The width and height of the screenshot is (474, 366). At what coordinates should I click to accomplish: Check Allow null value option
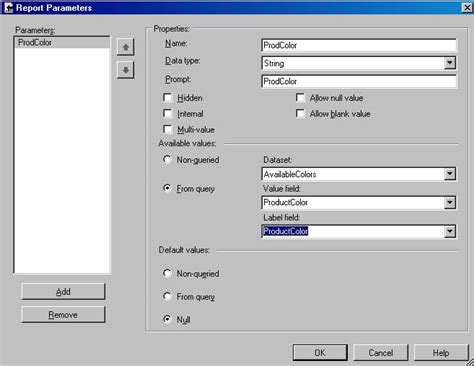coord(300,98)
